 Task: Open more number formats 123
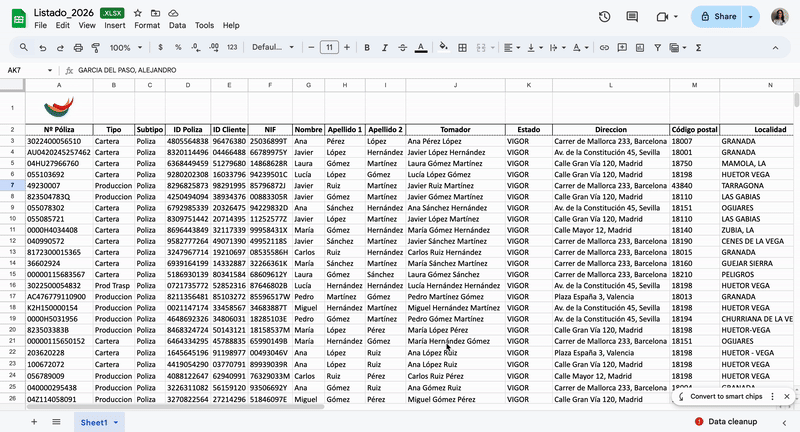(x=232, y=47)
